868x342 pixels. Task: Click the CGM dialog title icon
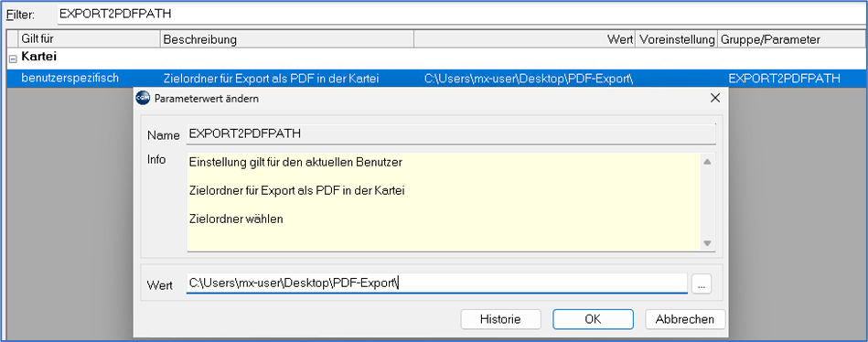(x=143, y=99)
